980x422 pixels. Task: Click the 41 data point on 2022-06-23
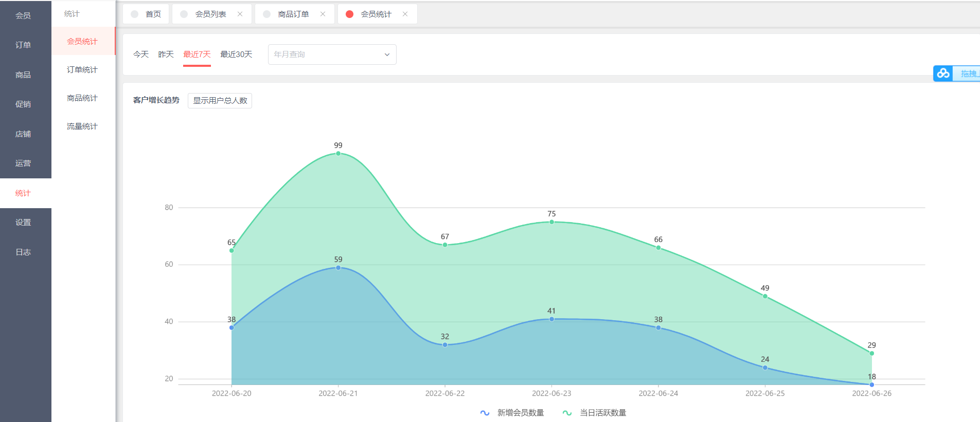(551, 319)
